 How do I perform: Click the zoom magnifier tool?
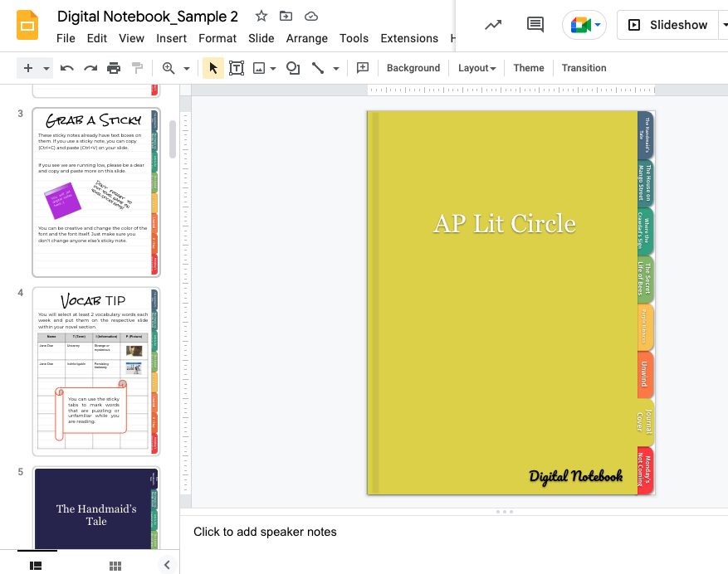click(x=169, y=68)
